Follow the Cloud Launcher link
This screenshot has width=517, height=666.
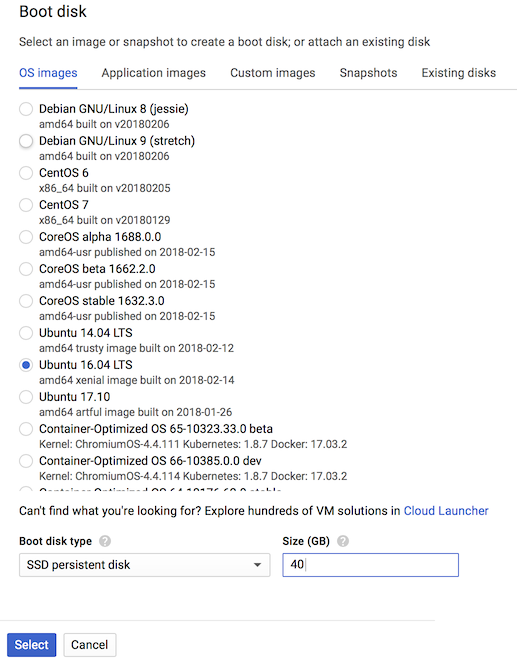446,511
